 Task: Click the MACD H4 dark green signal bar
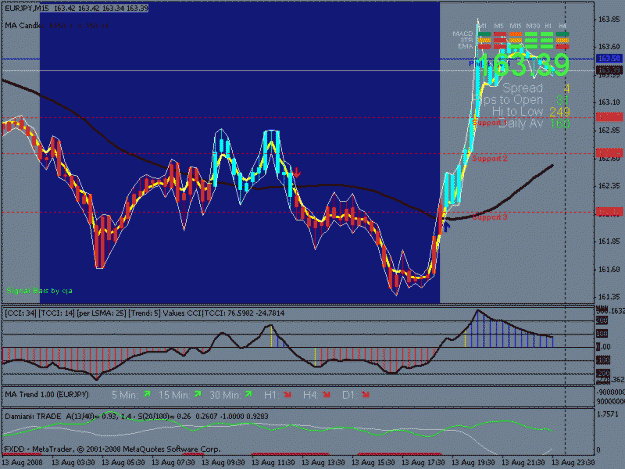562,34
